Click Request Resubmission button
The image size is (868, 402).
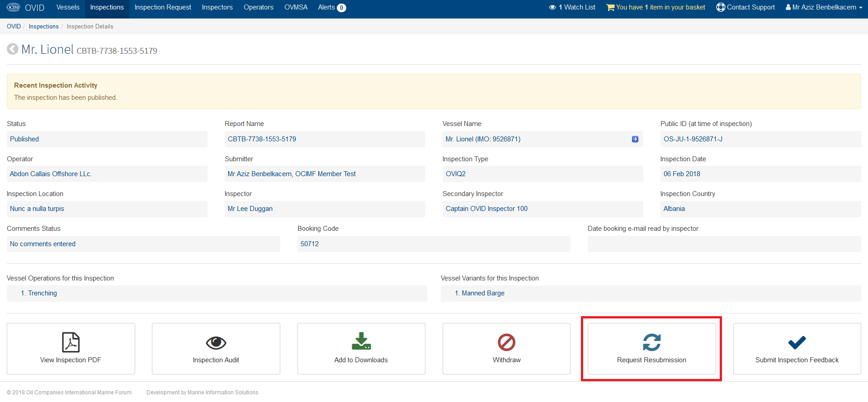coord(652,349)
